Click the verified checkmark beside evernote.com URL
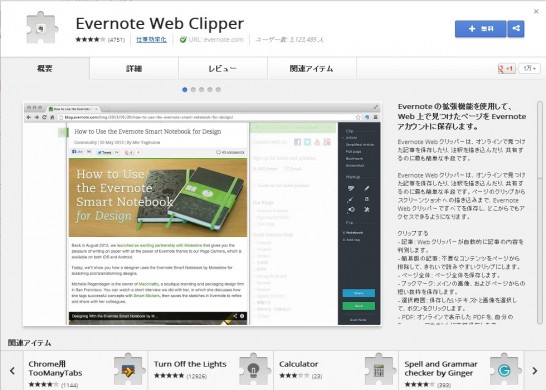This screenshot has width=546, height=390. point(183,40)
